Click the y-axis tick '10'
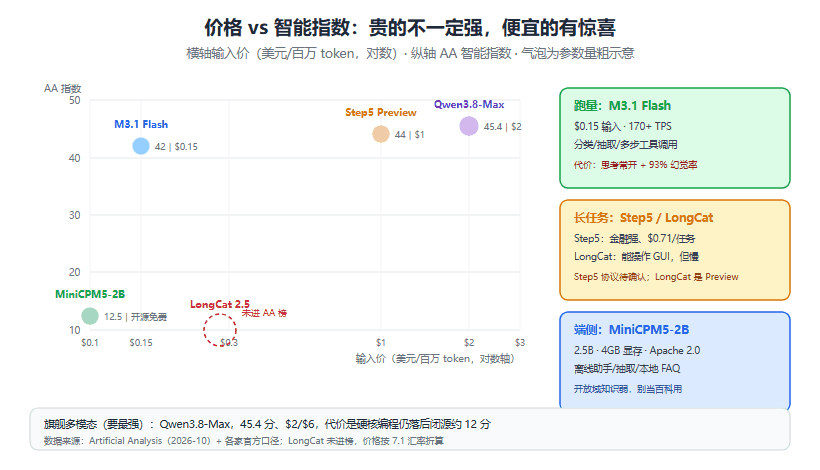The width and height of the screenshot is (820, 470). pyautogui.click(x=75, y=330)
